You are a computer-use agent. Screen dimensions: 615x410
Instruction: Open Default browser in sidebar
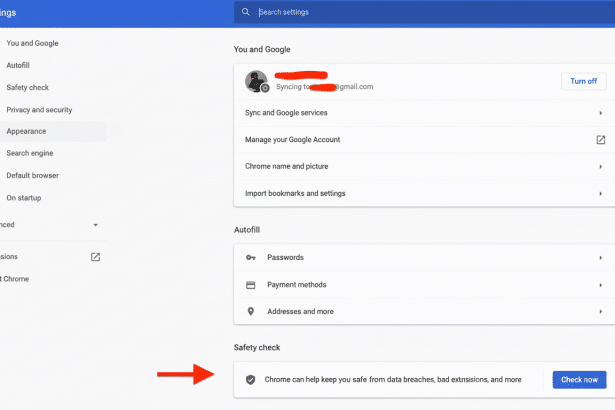pyautogui.click(x=33, y=175)
